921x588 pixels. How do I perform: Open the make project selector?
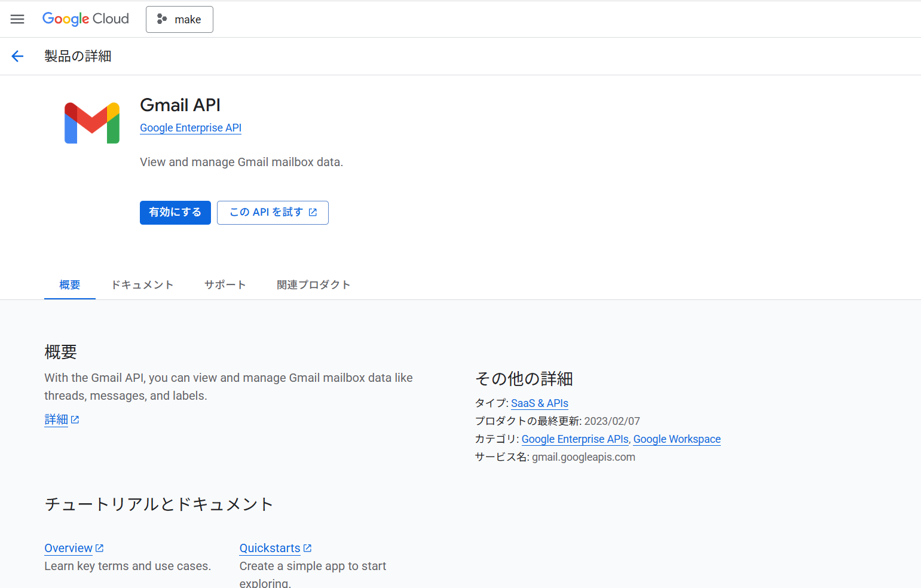179,19
